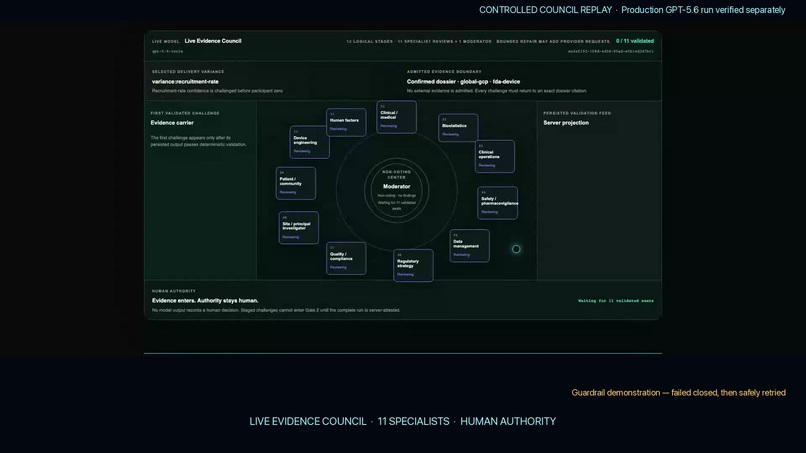The height and width of the screenshot is (453, 806).
Task: Click "Waiting for 11 validated seats" status
Action: pyautogui.click(x=616, y=301)
